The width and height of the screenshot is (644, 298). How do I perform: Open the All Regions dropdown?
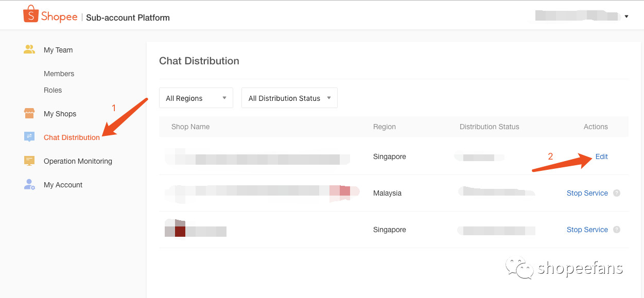point(196,98)
